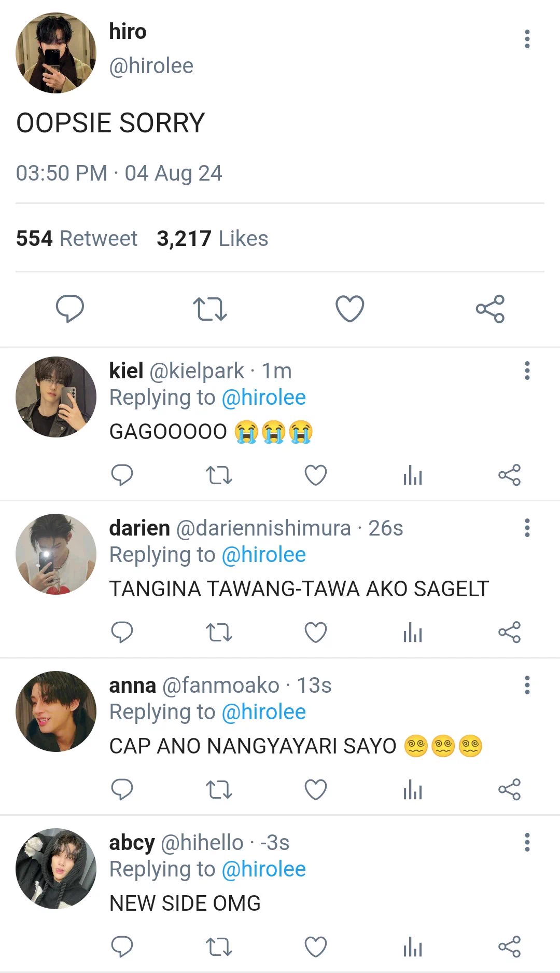Viewport: 560px width, 973px height.
Task: View the 3,217 Likes list
Action: tap(213, 239)
